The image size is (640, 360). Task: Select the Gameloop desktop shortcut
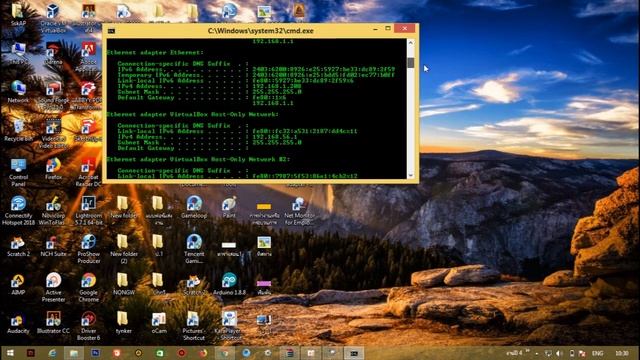tap(194, 207)
